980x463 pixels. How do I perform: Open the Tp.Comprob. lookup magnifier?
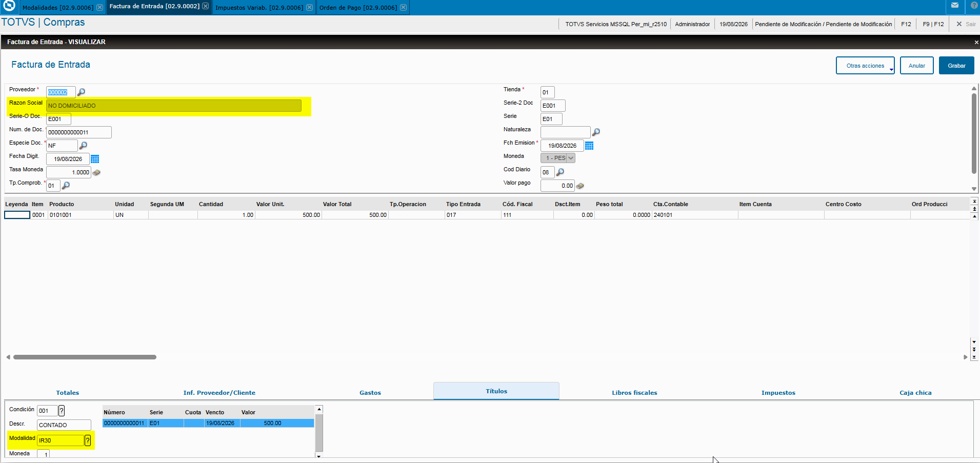[x=66, y=186]
